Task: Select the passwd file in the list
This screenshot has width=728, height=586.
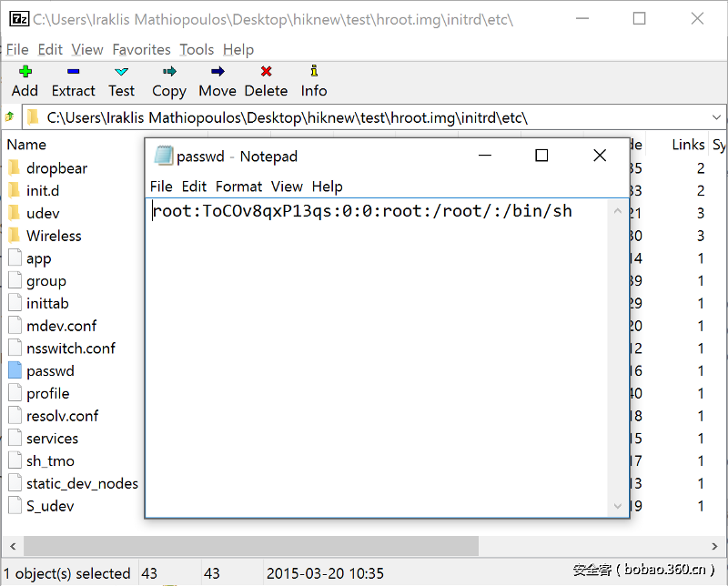Action: pyautogui.click(x=49, y=370)
